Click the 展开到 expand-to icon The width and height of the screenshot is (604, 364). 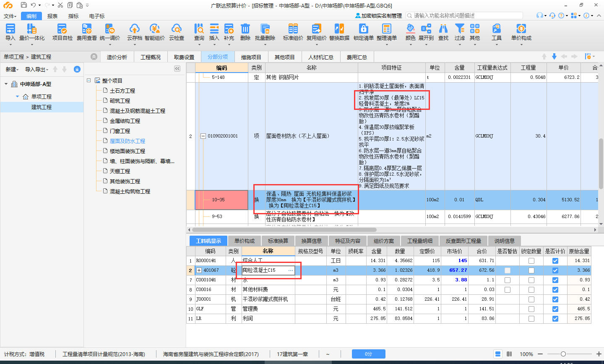[x=426, y=29]
